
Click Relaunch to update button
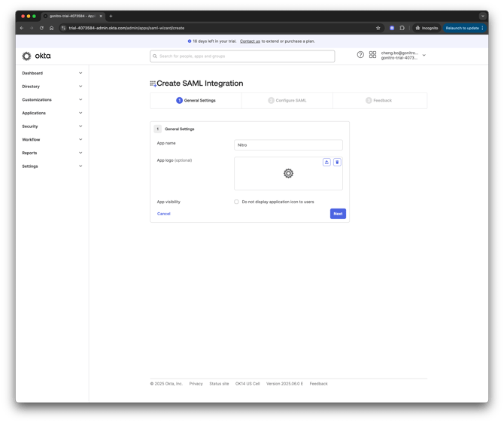pos(464,28)
